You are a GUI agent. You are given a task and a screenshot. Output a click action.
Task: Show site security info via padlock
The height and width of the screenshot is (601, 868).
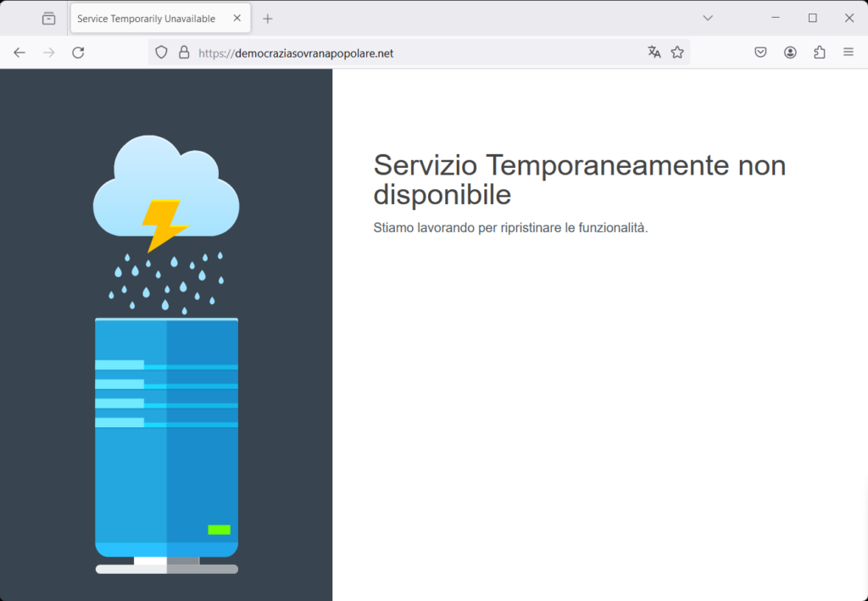[184, 53]
